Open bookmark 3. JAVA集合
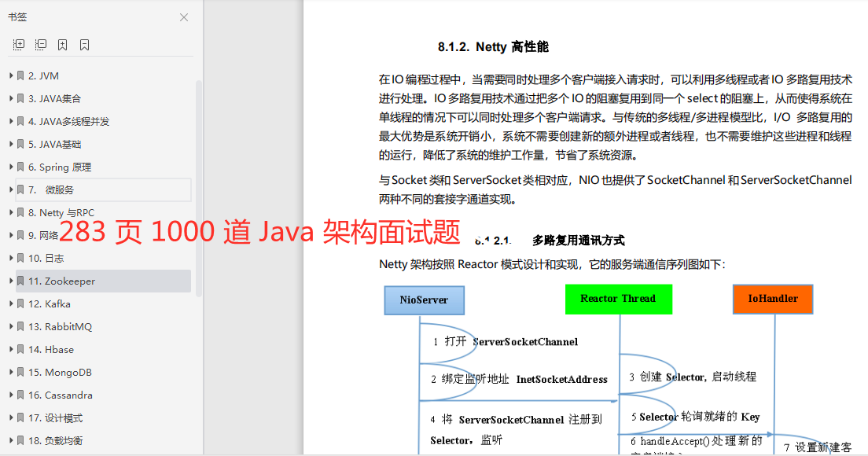 (54, 98)
